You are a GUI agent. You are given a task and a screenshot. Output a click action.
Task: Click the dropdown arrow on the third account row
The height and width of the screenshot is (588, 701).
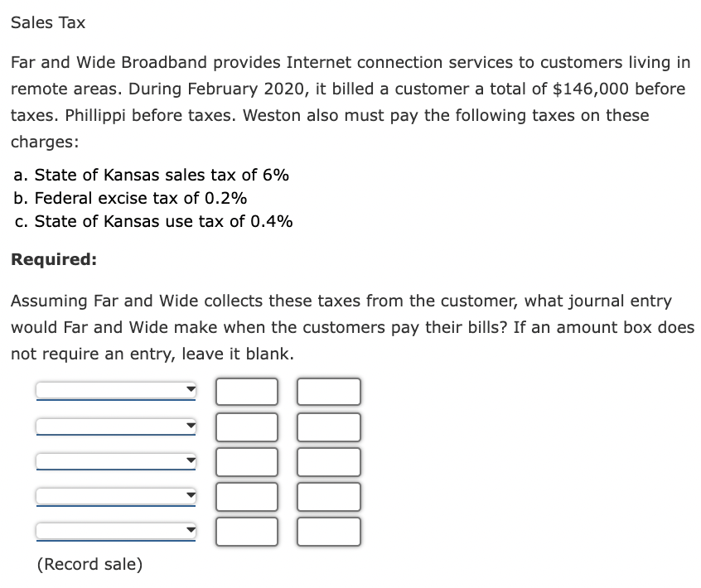(189, 460)
